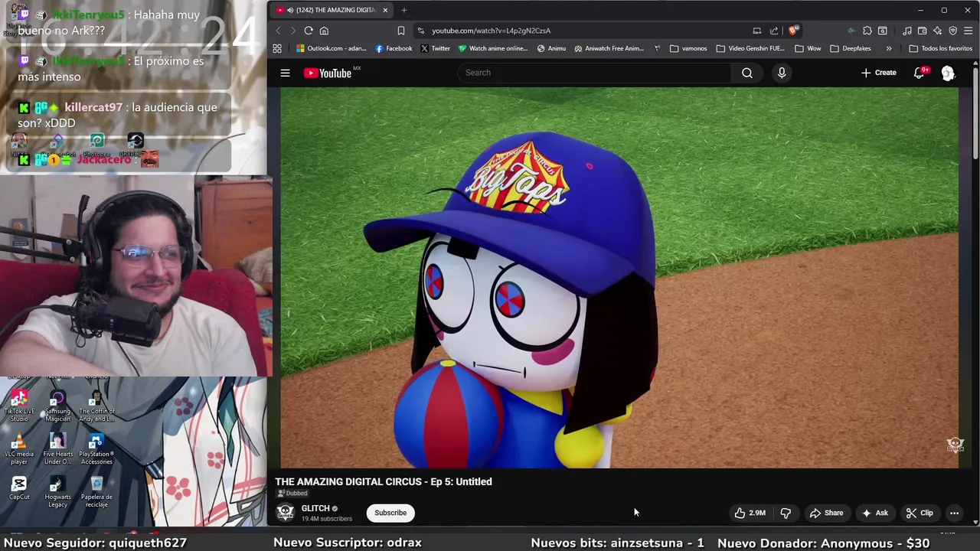Open Watch anime online bookmark
This screenshot has height=551, width=980.
pyautogui.click(x=493, y=48)
